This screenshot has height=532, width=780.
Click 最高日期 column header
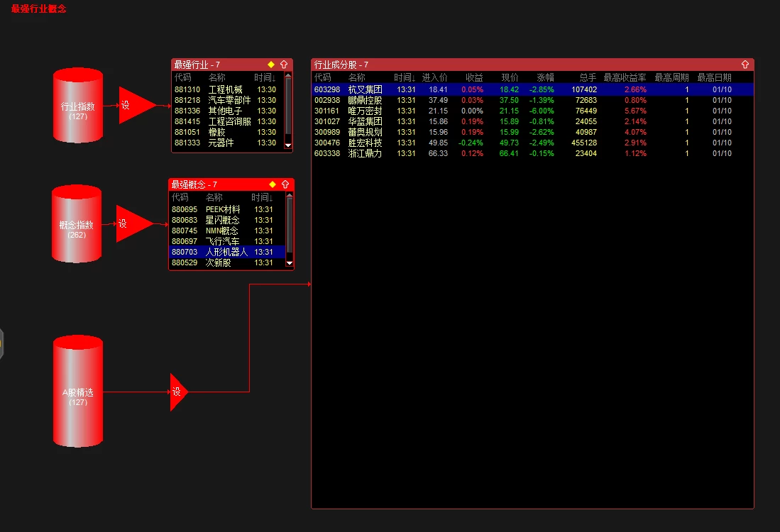pyautogui.click(x=714, y=77)
